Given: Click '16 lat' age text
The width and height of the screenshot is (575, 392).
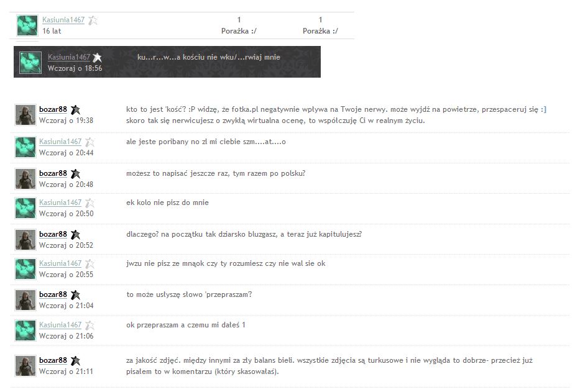Looking at the screenshot, I should tap(52, 31).
